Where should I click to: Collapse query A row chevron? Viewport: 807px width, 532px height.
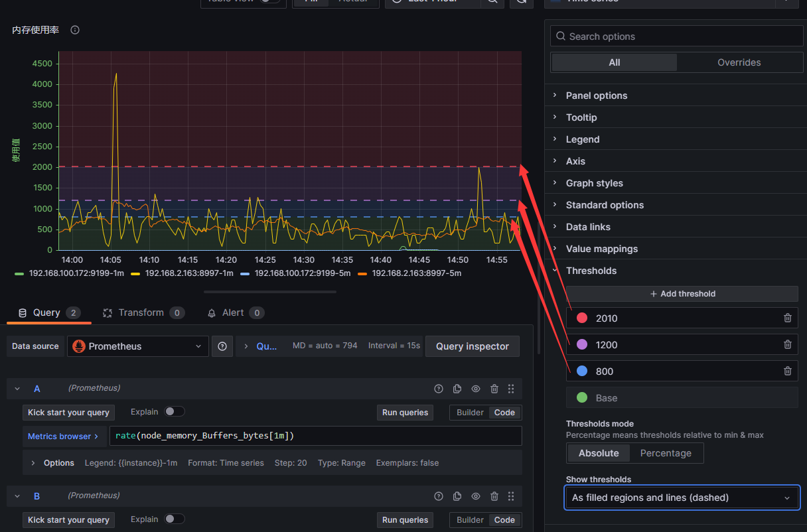(18, 389)
